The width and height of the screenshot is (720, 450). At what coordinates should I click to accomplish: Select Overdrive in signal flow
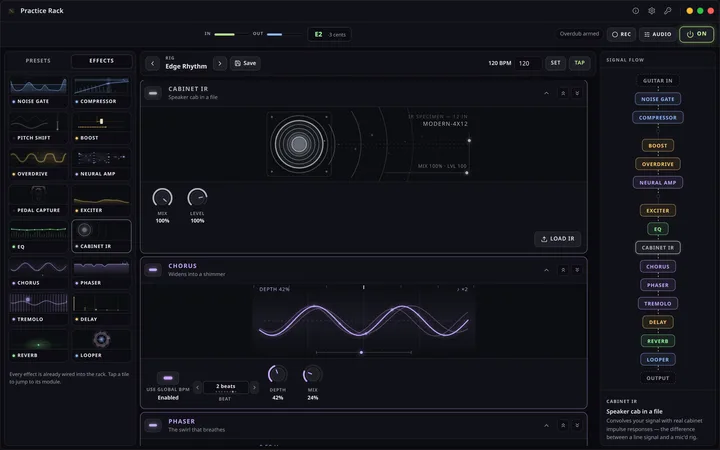pos(658,164)
